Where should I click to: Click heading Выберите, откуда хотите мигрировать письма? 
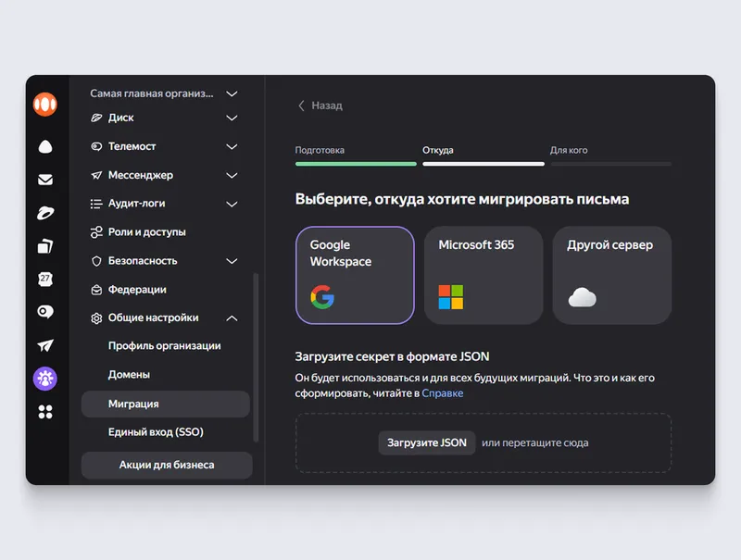pyautogui.click(x=461, y=199)
